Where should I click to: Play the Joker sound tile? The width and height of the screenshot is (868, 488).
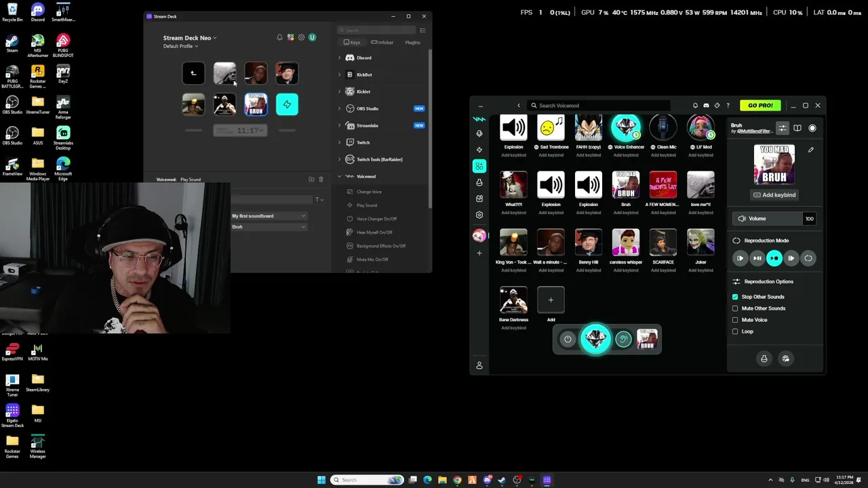[x=701, y=243]
